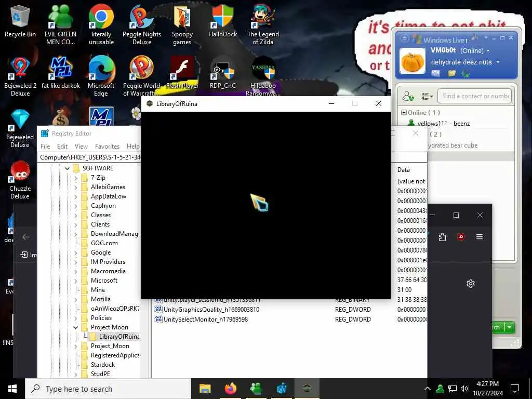Click the Find a contact search field
Viewport: 532px width, 399px height.
[474, 96]
